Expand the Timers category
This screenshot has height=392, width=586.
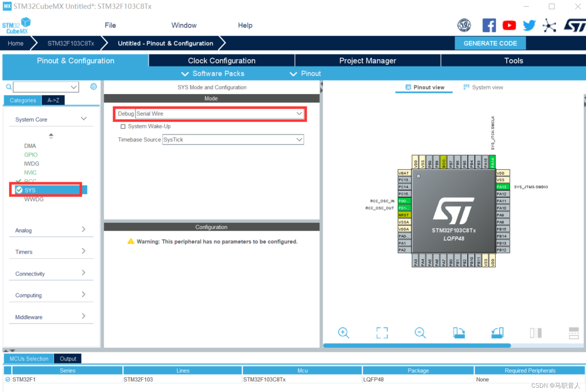point(83,251)
